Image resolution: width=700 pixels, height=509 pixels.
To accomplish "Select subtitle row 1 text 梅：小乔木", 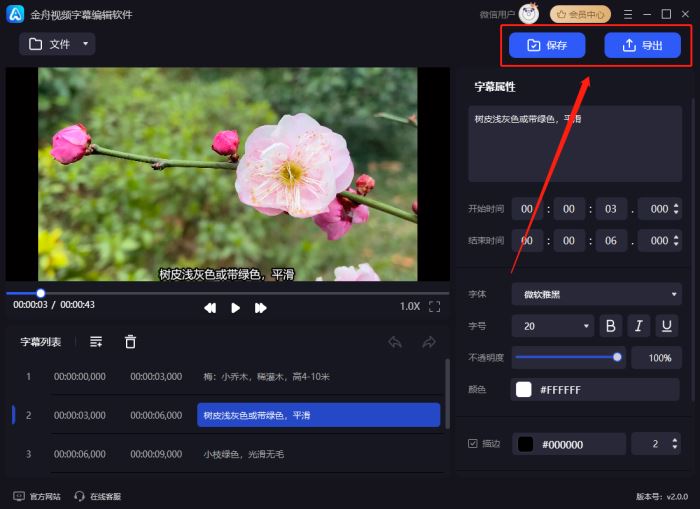I will click(x=267, y=376).
